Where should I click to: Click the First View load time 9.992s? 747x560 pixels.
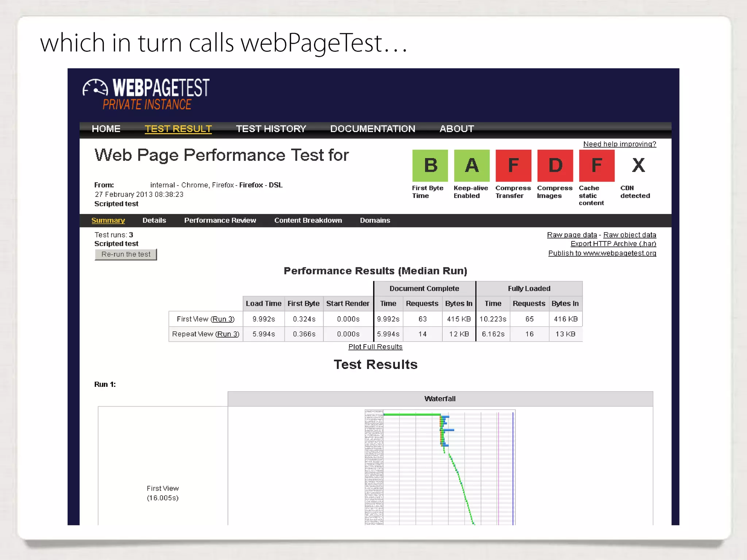pos(264,319)
